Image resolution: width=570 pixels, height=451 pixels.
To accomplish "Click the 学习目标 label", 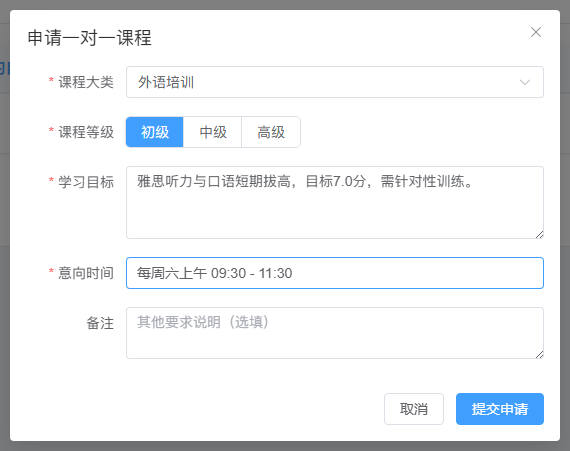I will (x=86, y=182).
